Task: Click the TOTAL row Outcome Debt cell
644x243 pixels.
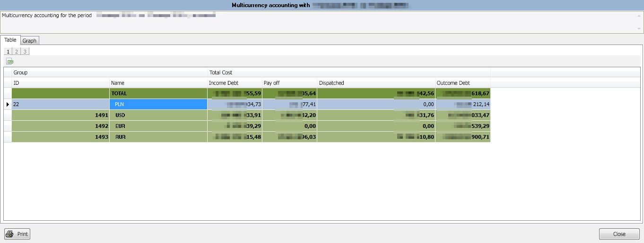Action: coord(463,93)
